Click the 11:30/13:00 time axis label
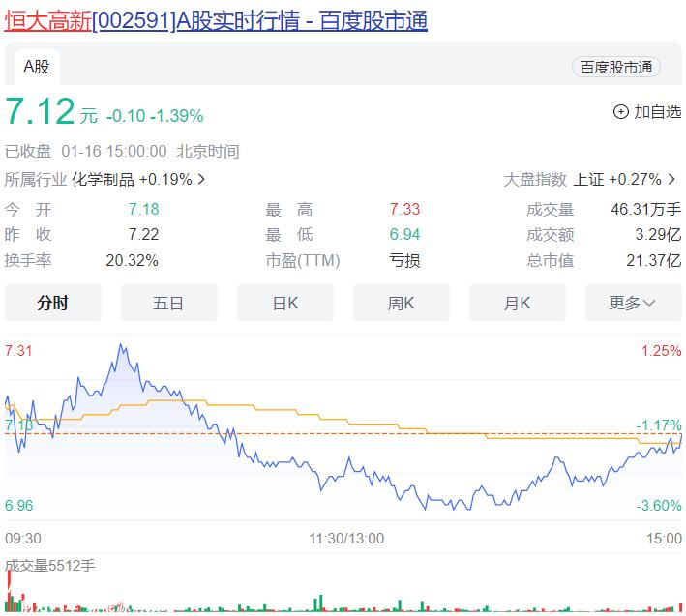686x616 pixels. tap(346, 539)
